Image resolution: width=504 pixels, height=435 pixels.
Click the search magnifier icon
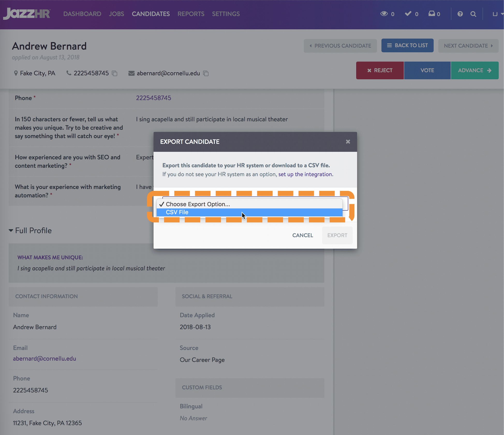click(473, 14)
